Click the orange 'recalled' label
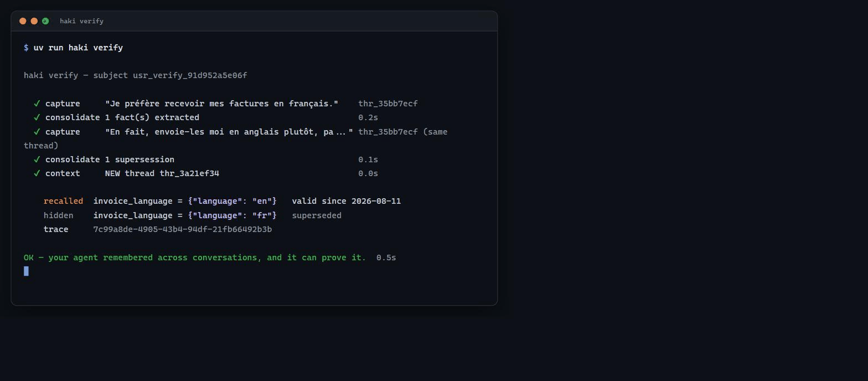The image size is (868, 381). (x=63, y=201)
